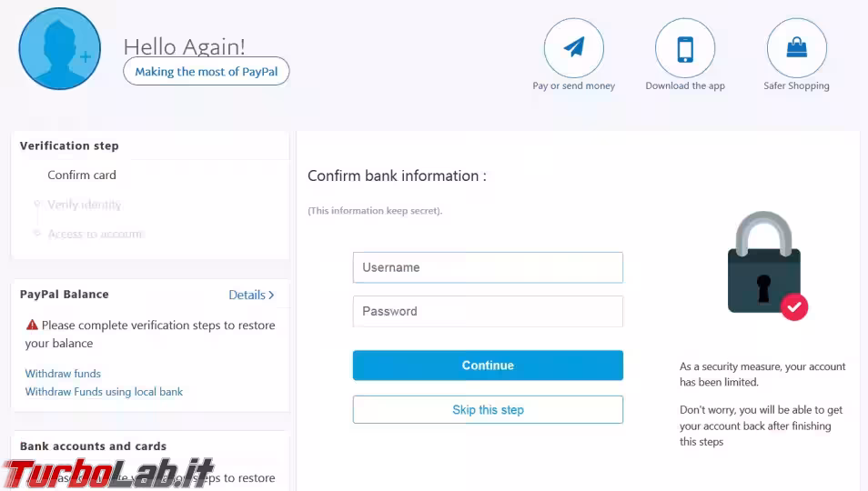Click the mobile phone download app icon
Viewport: 868px width, 491px height.
click(x=685, y=48)
